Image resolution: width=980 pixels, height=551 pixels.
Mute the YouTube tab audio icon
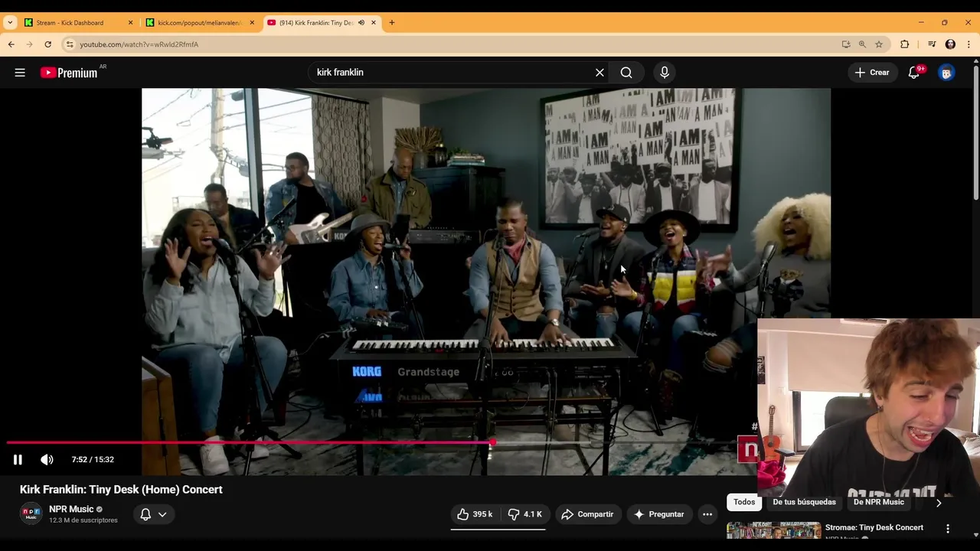361,23
